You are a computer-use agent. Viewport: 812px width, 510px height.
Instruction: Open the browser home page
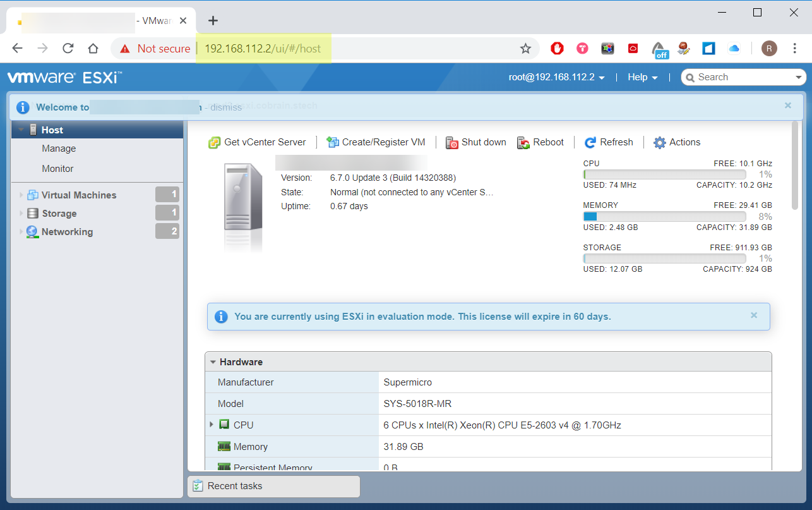point(93,49)
